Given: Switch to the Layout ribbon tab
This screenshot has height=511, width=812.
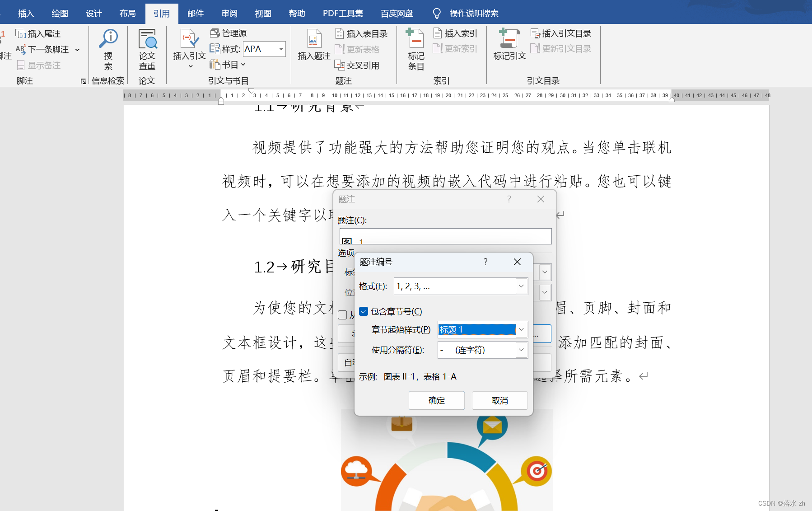Looking at the screenshot, I should pos(127,14).
